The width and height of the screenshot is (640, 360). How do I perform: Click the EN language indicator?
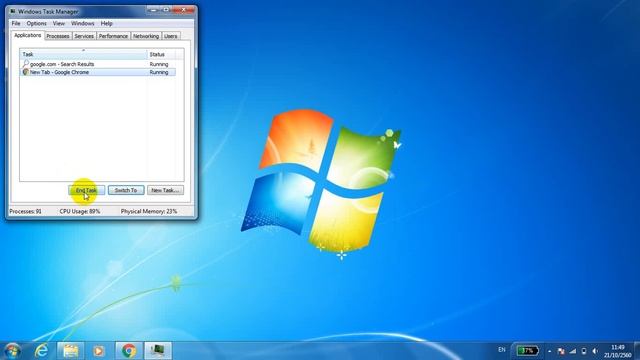click(x=502, y=350)
